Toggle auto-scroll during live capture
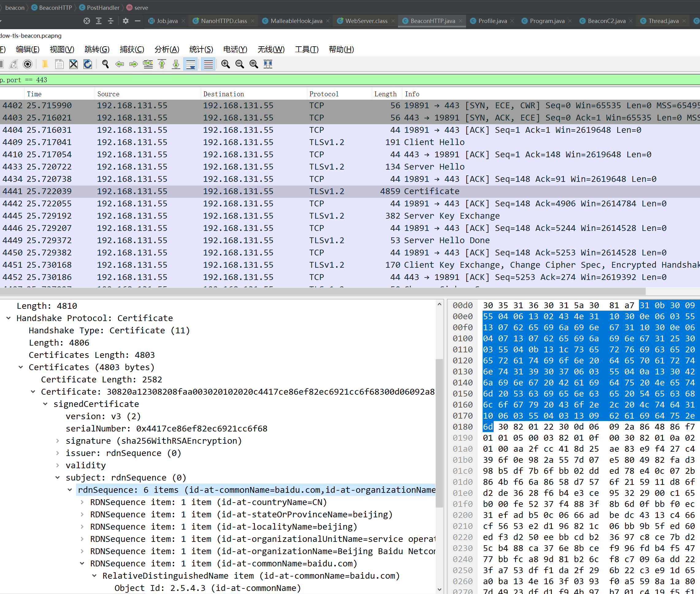 191,64
